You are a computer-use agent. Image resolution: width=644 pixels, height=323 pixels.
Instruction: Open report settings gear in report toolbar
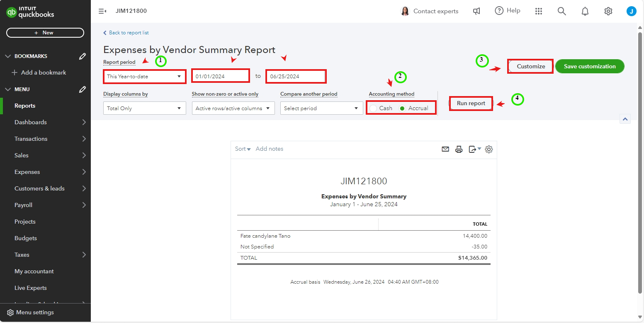pyautogui.click(x=489, y=149)
